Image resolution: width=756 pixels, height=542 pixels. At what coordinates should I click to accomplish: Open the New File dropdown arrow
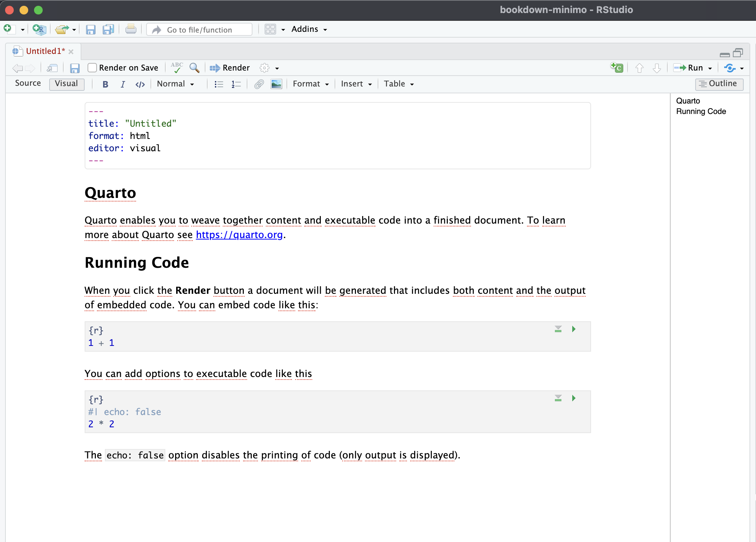[22, 30]
